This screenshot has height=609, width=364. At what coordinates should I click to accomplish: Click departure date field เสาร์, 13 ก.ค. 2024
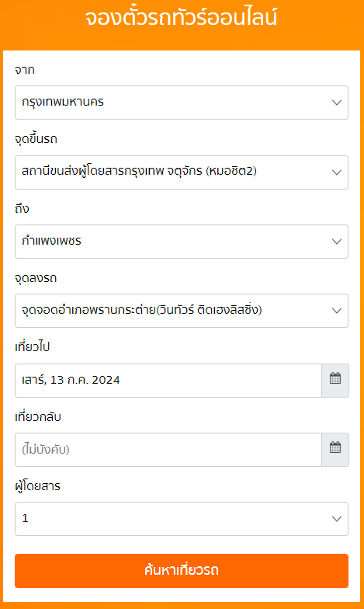point(168,381)
